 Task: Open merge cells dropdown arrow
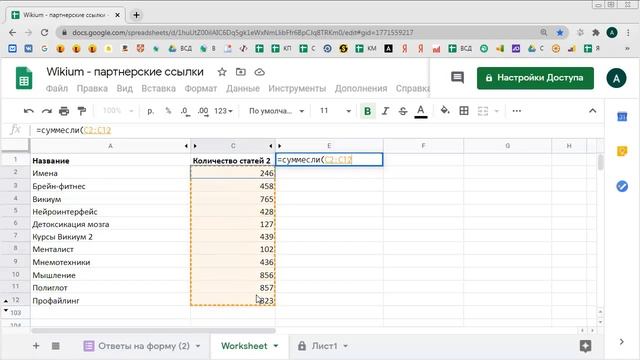[x=497, y=111]
